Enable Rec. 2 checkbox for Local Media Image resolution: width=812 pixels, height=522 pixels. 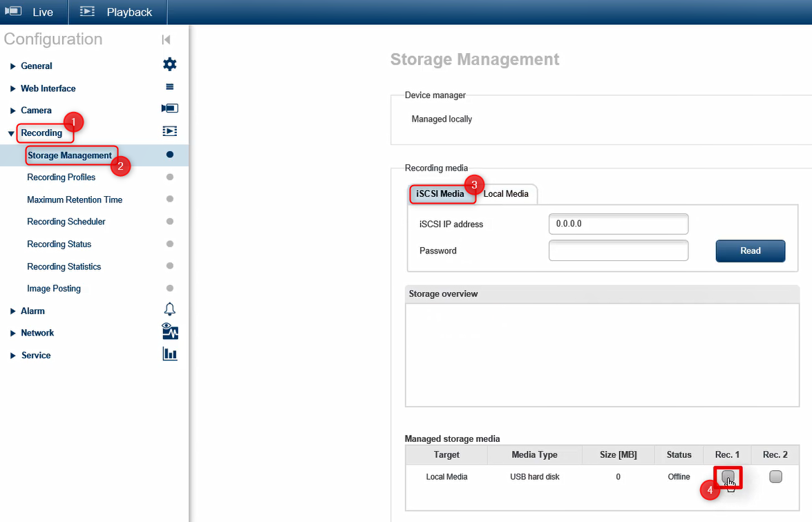point(775,476)
